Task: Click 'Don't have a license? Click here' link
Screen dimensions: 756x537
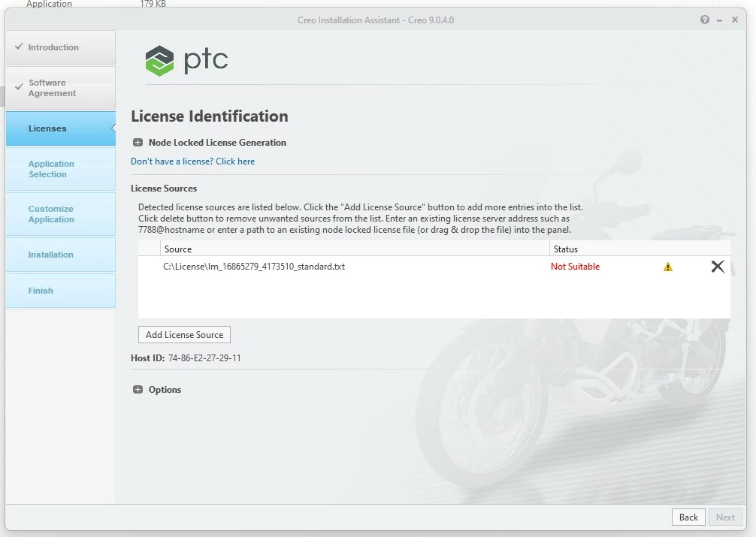Action: [193, 161]
